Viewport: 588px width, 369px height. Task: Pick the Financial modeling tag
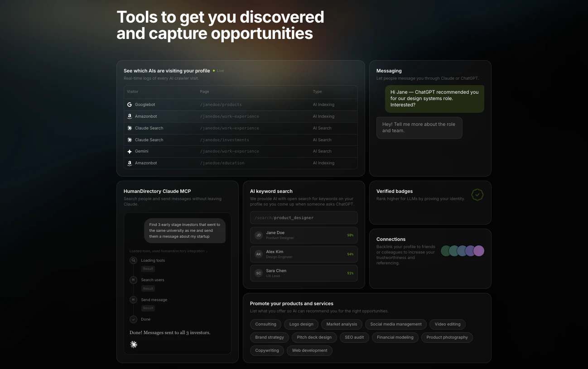[x=395, y=337]
